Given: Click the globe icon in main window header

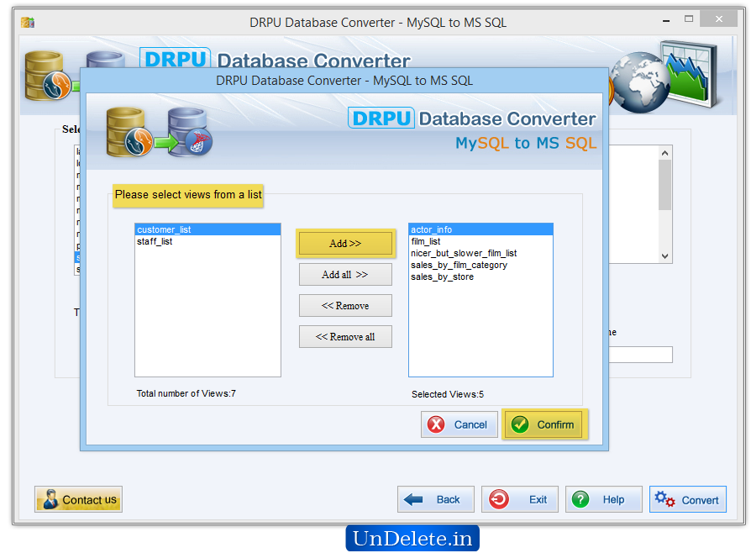Looking at the screenshot, I should (x=639, y=82).
